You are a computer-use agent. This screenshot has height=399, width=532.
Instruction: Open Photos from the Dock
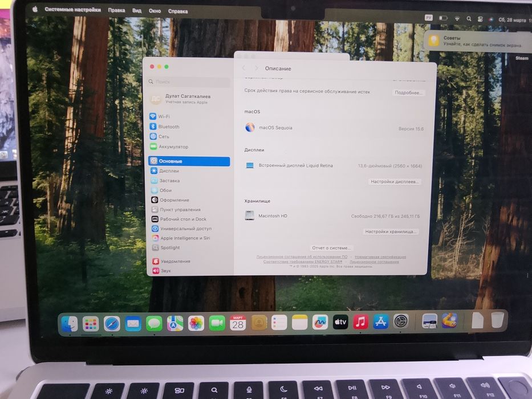pos(196,323)
